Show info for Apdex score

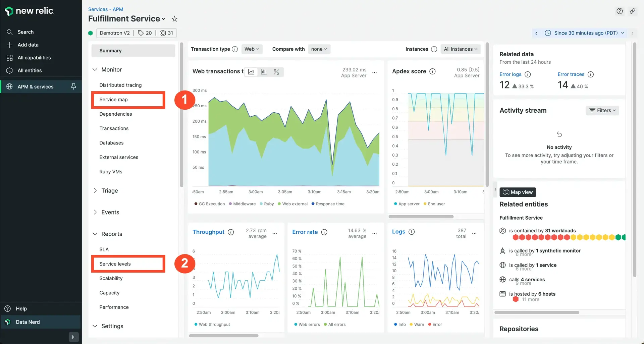432,71
